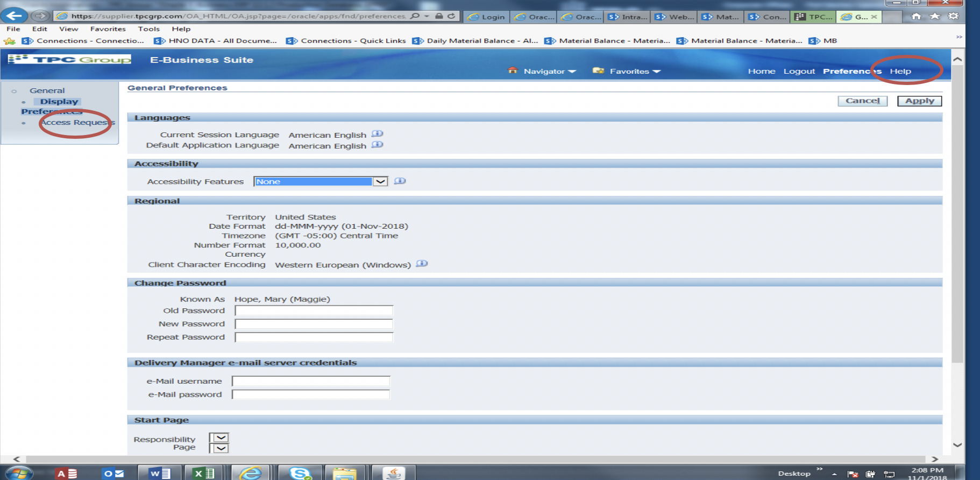980x480 pixels.
Task: Click the Repeat Password field
Action: pos(314,337)
